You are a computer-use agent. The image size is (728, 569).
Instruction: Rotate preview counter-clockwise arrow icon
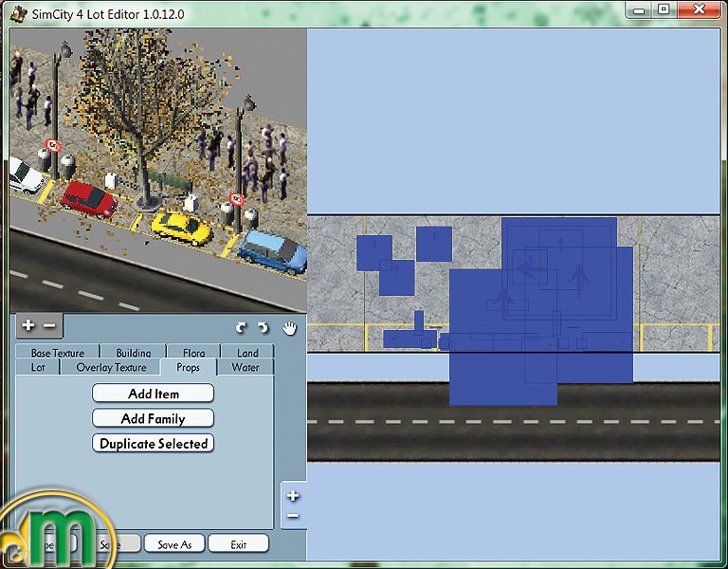264,328
